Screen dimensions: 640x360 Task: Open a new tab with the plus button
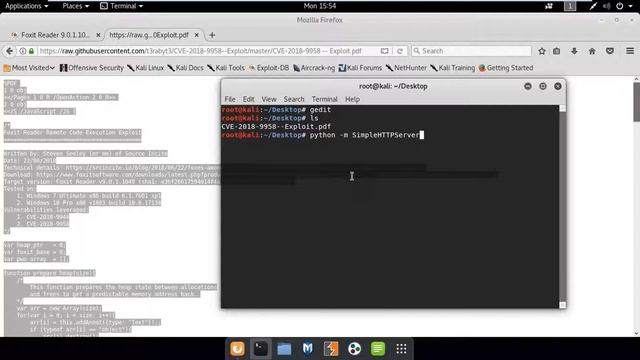click(212, 35)
